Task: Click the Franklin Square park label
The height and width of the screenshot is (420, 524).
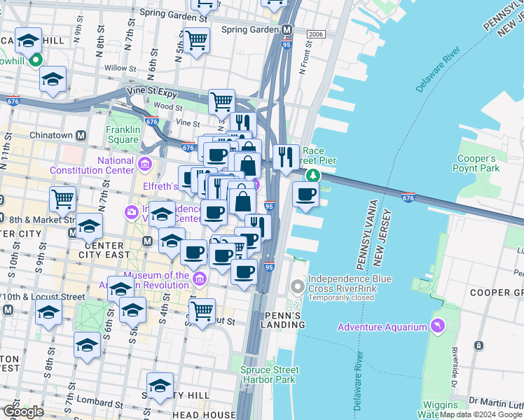Action: pos(123,134)
